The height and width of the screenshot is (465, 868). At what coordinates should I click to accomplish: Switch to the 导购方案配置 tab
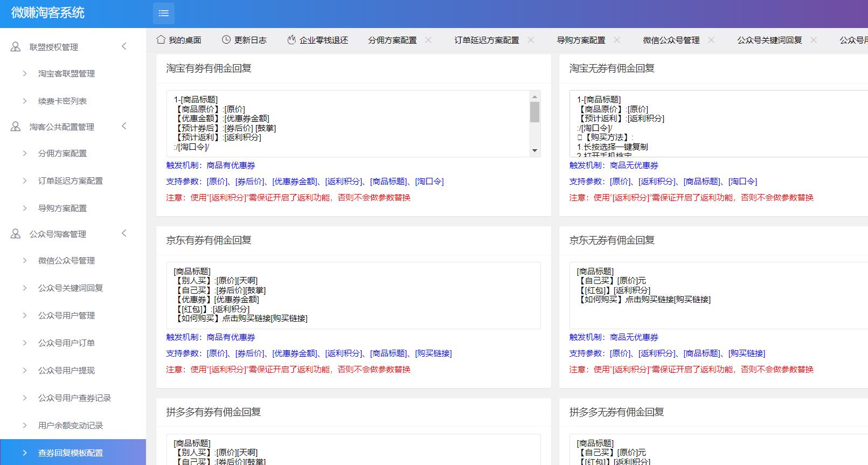tap(581, 40)
